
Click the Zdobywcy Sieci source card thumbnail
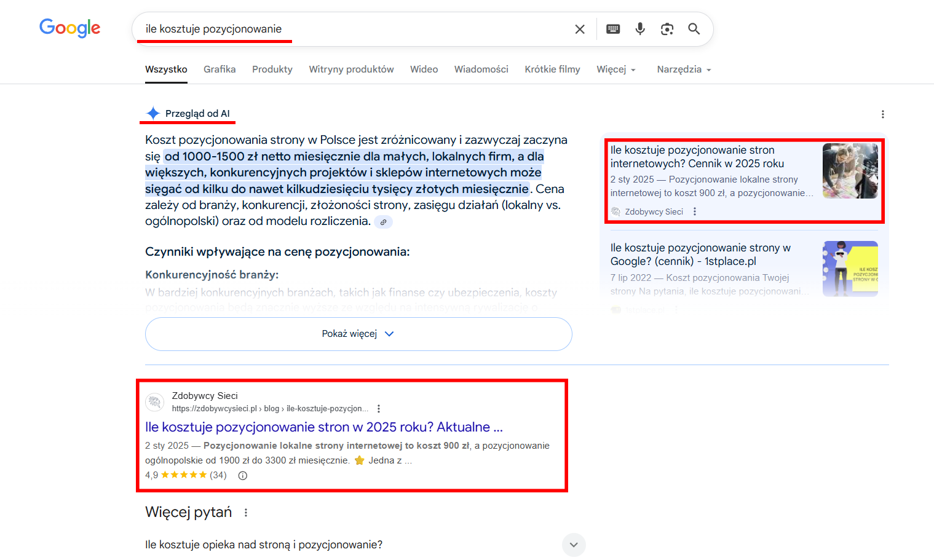point(850,171)
